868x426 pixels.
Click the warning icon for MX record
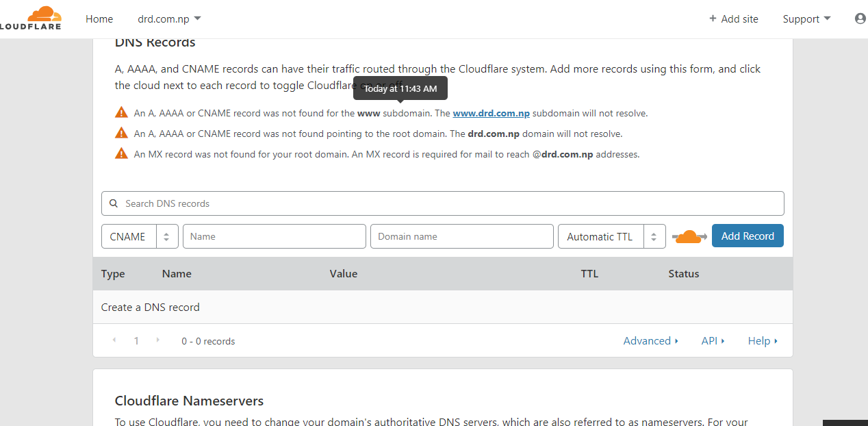pos(122,153)
